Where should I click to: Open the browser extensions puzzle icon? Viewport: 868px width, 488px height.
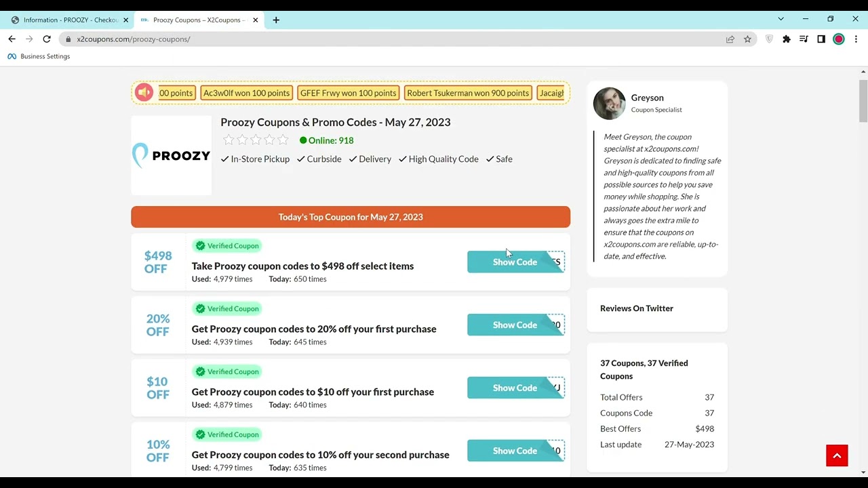(787, 39)
